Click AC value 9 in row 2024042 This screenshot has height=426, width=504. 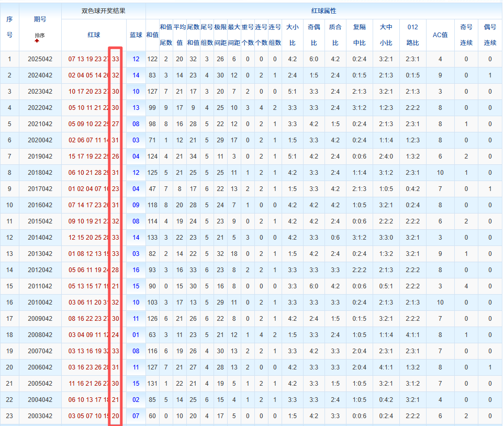(x=440, y=75)
